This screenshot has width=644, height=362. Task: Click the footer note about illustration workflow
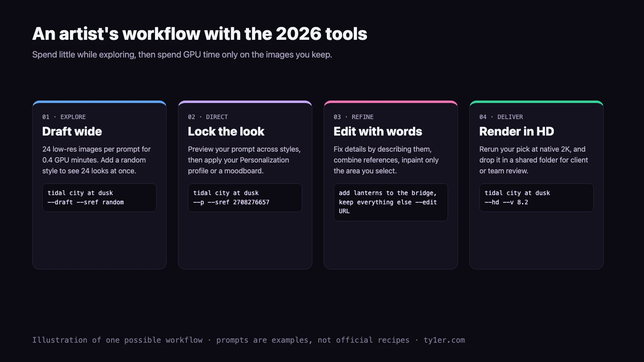248,340
